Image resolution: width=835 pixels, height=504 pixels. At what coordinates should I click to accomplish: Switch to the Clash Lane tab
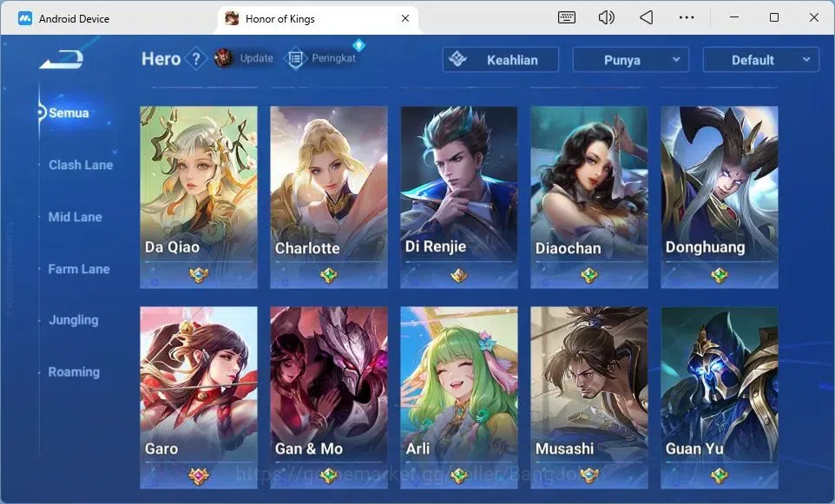(x=81, y=165)
